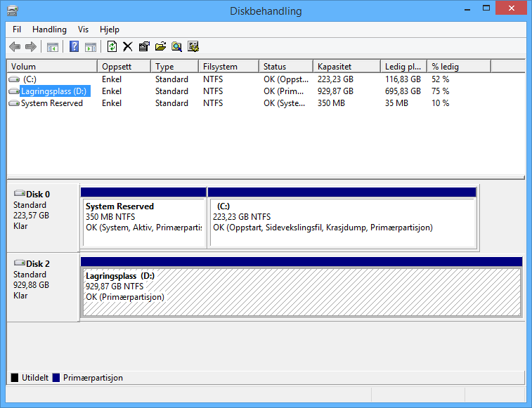
Task: Open the Hjelp menu
Action: (110, 29)
